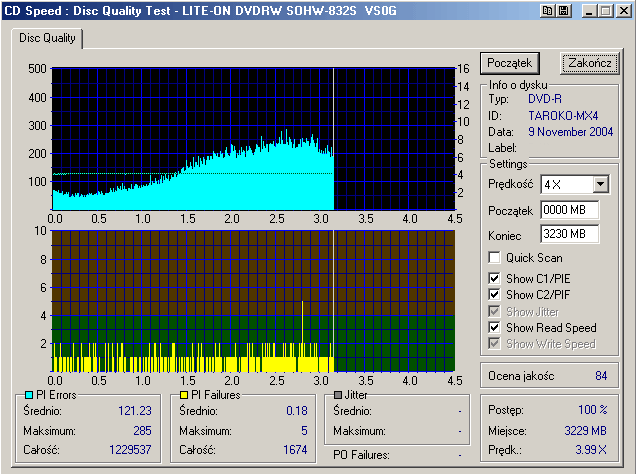Click the Początek 0000 MB input field

(x=569, y=210)
